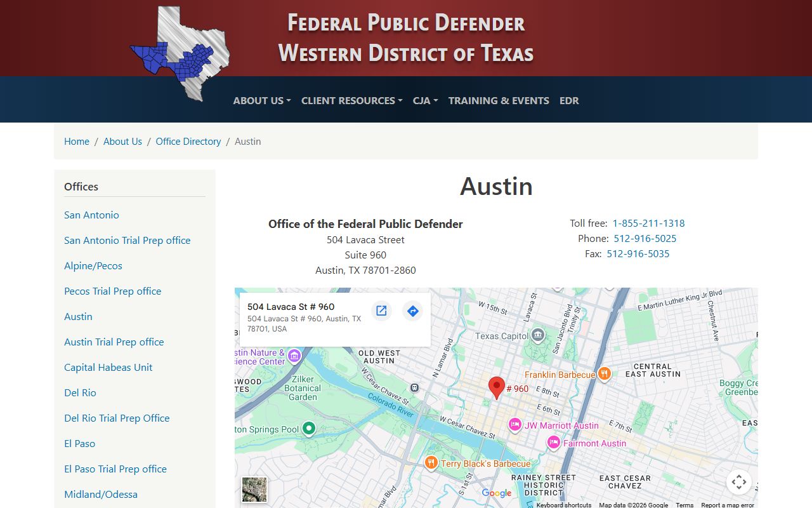The width and height of the screenshot is (812, 508).
Task: Click the Texas map logo
Action: (180, 53)
